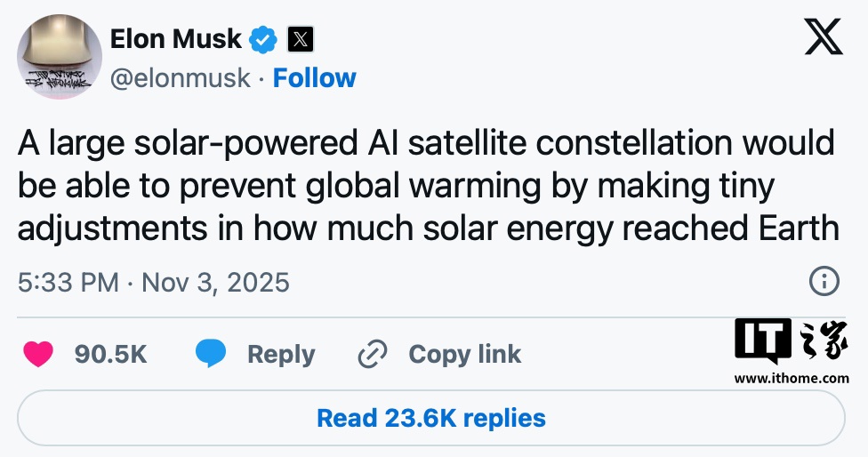Visit the www.ithome.com watermark text
Viewport: 868px width, 457px height.
(x=792, y=378)
